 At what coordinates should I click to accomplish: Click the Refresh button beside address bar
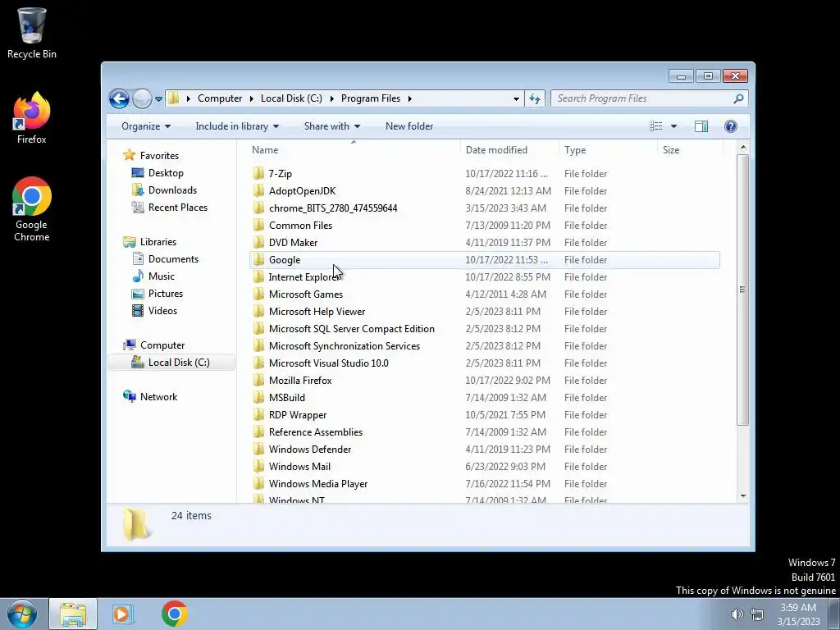pyautogui.click(x=535, y=98)
